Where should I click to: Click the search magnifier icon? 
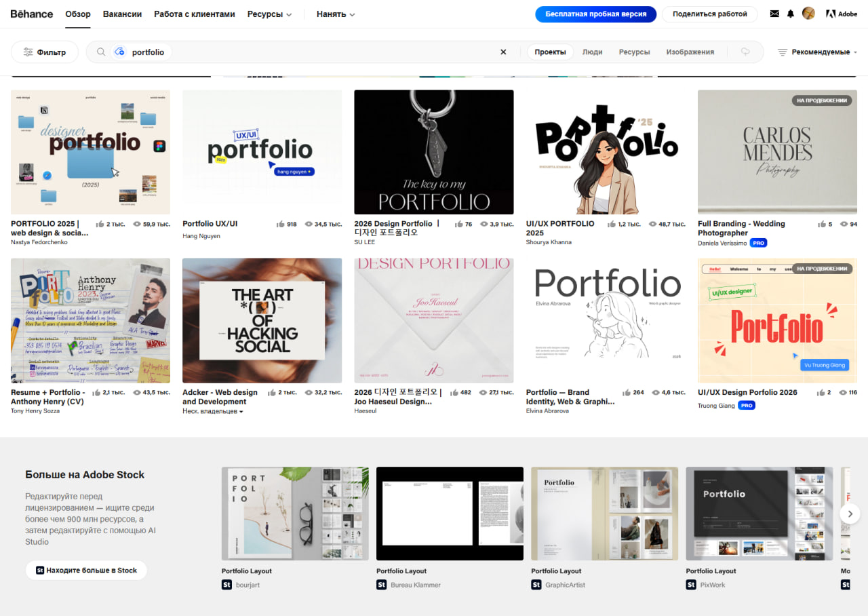click(101, 52)
